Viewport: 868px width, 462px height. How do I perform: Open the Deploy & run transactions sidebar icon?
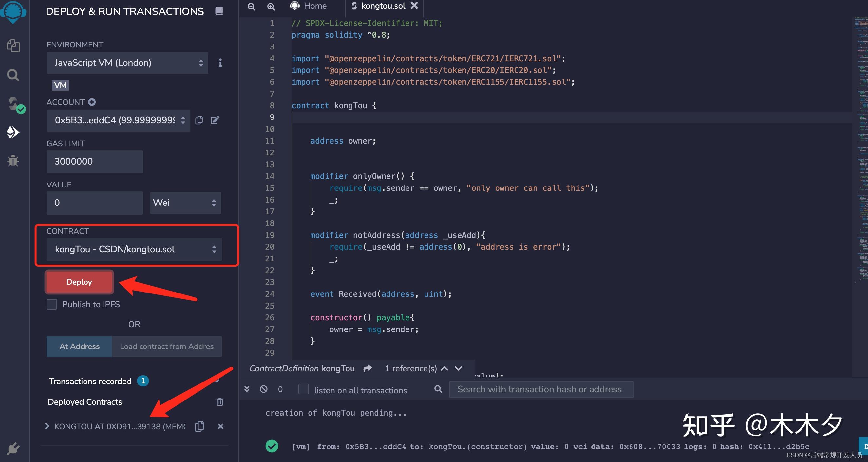(x=13, y=132)
